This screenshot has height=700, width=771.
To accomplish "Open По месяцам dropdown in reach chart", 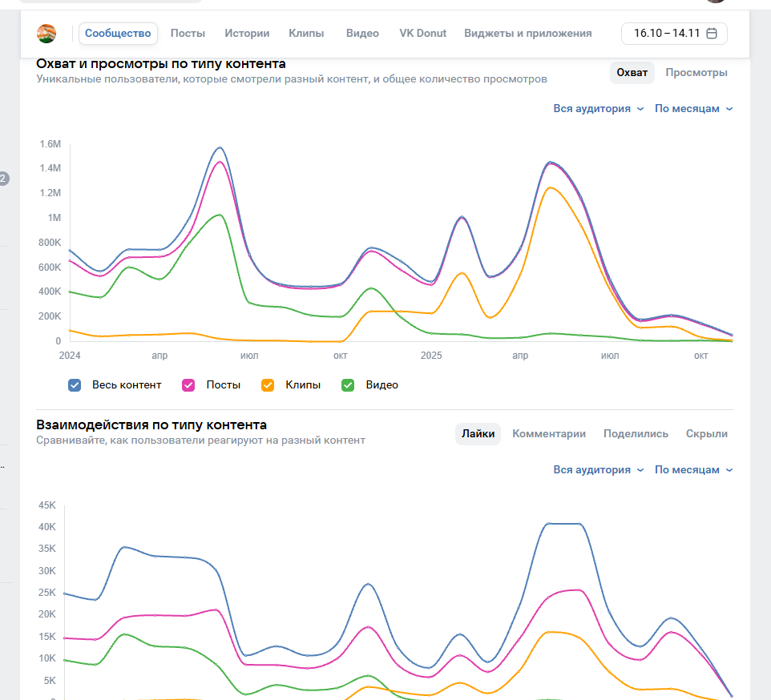I will tap(693, 109).
